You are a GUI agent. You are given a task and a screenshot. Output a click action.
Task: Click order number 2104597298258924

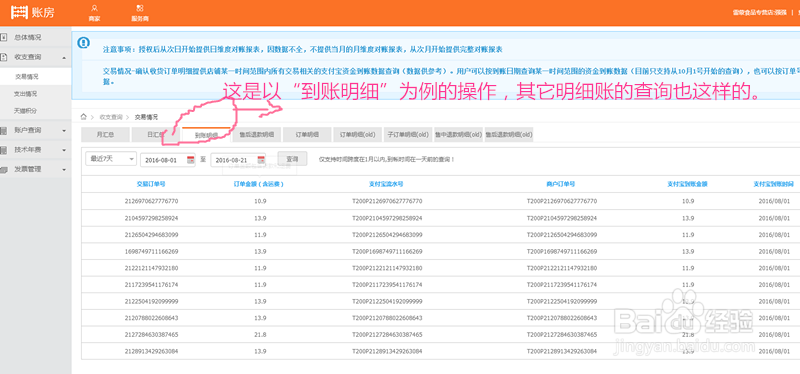coord(151,218)
